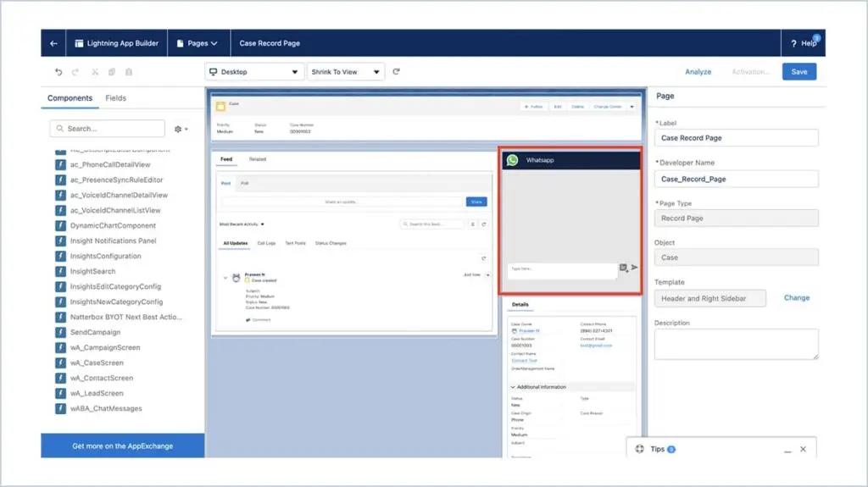Viewport: 868px width, 487px height.
Task: Select Status Changes feed filter tab
Action: click(x=331, y=243)
